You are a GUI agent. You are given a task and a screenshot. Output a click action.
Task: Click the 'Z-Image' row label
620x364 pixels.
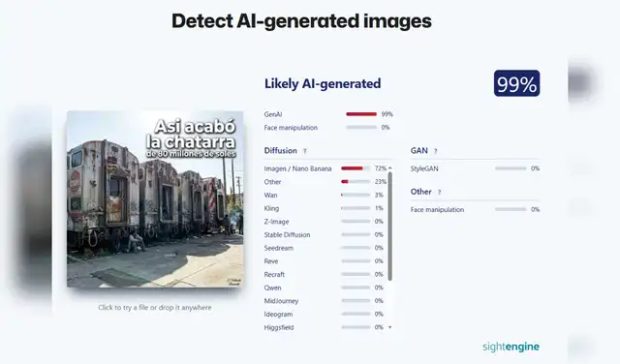pos(276,222)
